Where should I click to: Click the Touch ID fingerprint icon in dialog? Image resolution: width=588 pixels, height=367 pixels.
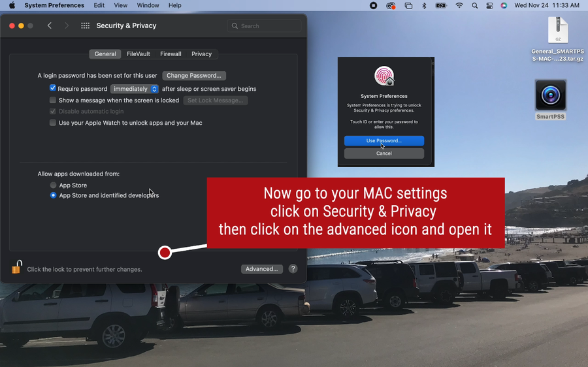(x=384, y=76)
